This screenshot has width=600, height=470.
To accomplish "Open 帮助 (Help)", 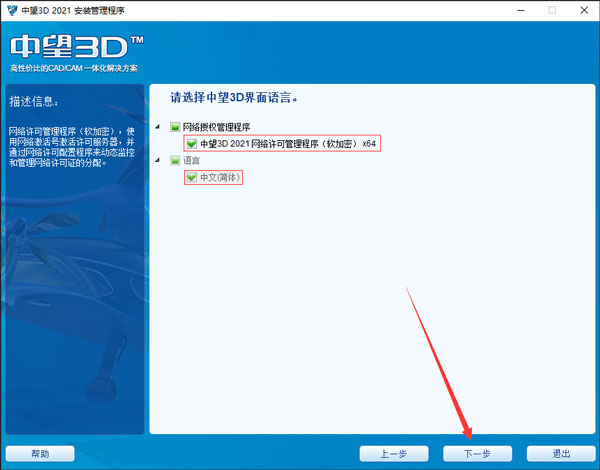I will pos(40,454).
